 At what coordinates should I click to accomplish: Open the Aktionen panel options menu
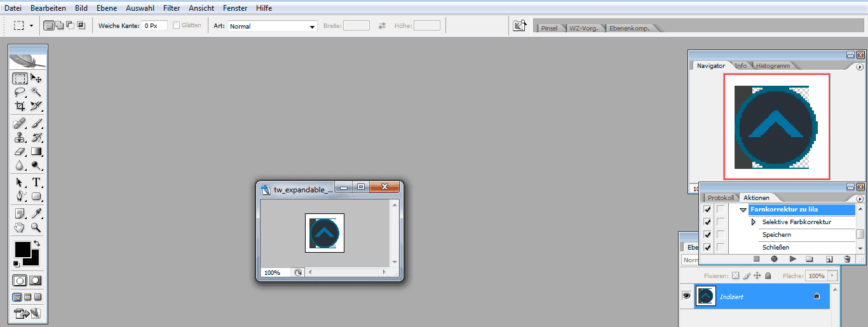click(x=860, y=198)
